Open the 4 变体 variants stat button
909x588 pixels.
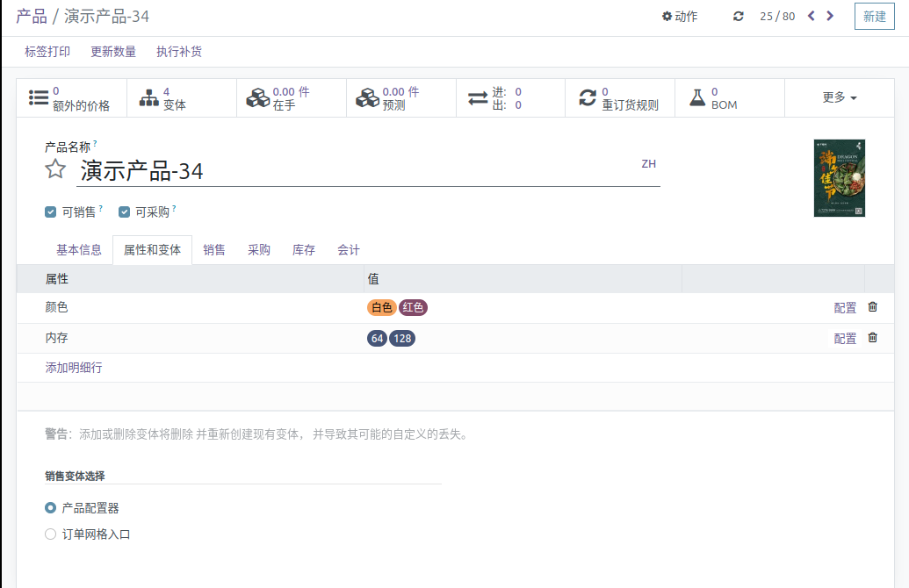(182, 98)
